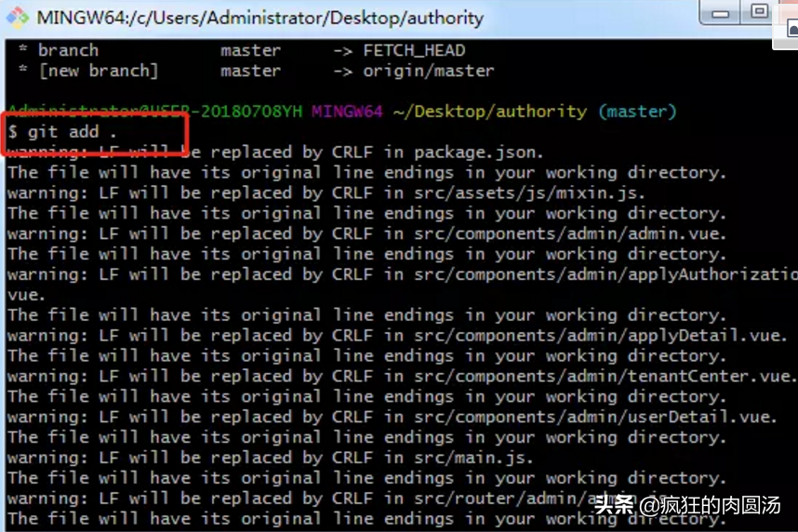Click warning line for tenantCenter.vue
Screen dimensions: 798x532
click(402, 377)
